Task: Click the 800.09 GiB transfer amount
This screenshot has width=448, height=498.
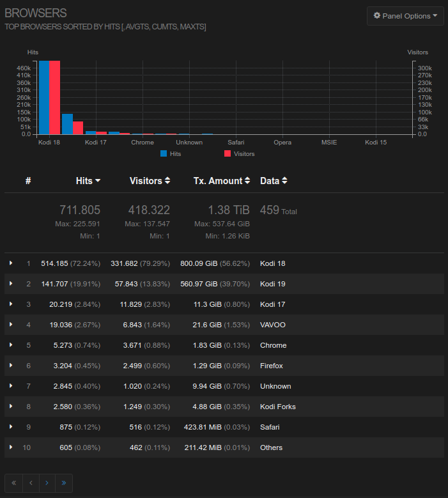Action: pyautogui.click(x=199, y=263)
